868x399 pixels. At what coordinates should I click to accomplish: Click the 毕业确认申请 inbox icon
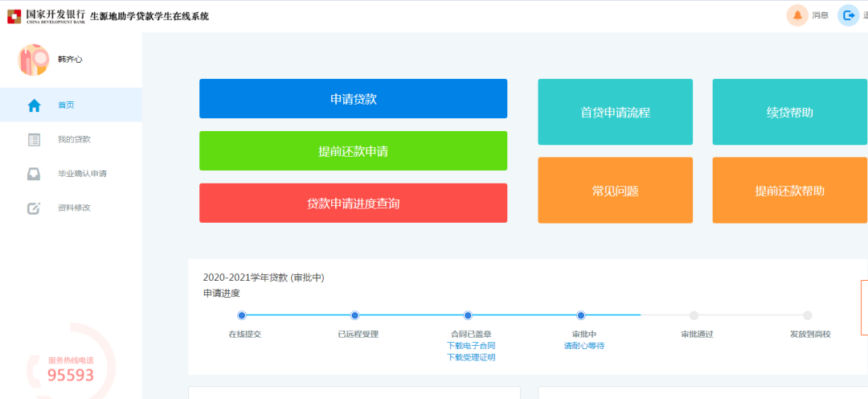tap(34, 174)
